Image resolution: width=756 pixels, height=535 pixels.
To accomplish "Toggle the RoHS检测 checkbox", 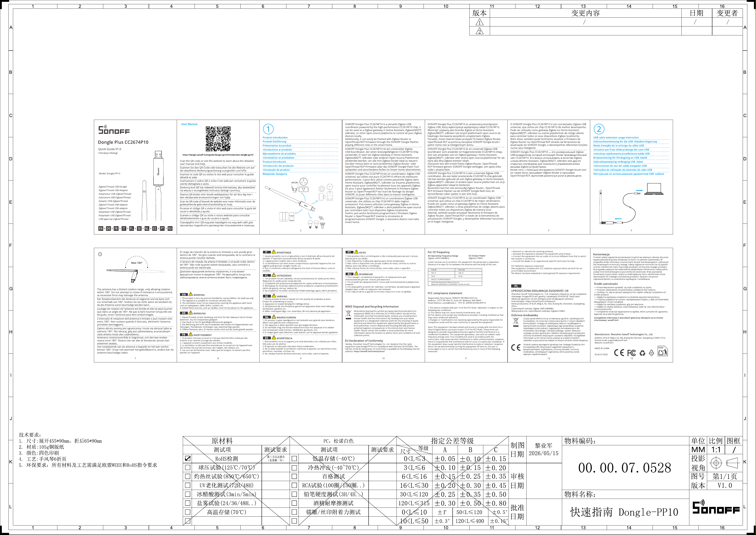I will point(188,458).
